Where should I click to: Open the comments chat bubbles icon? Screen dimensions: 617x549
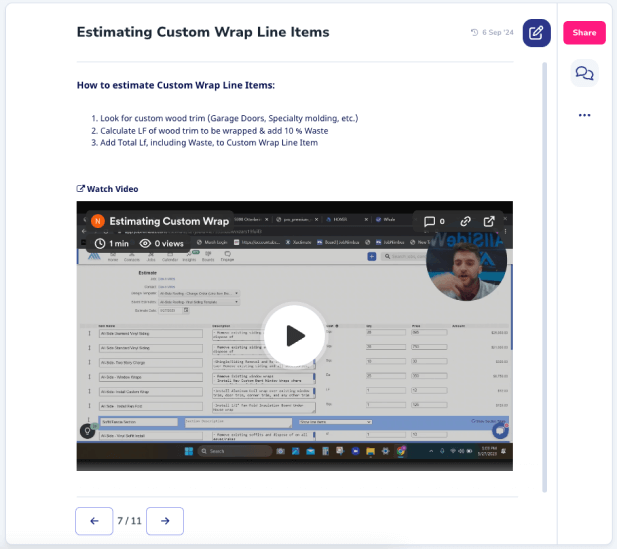pyautogui.click(x=584, y=73)
